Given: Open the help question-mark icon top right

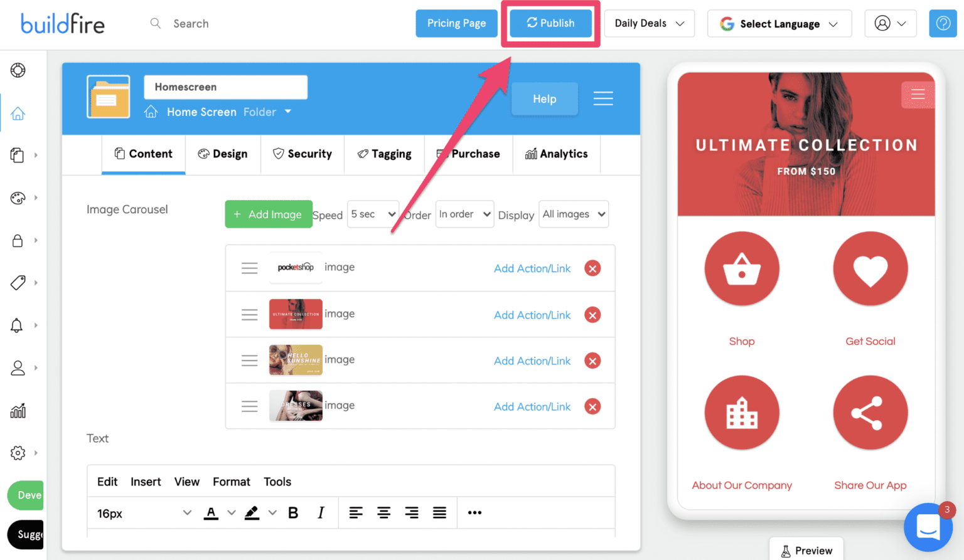Looking at the screenshot, I should click(x=943, y=23).
